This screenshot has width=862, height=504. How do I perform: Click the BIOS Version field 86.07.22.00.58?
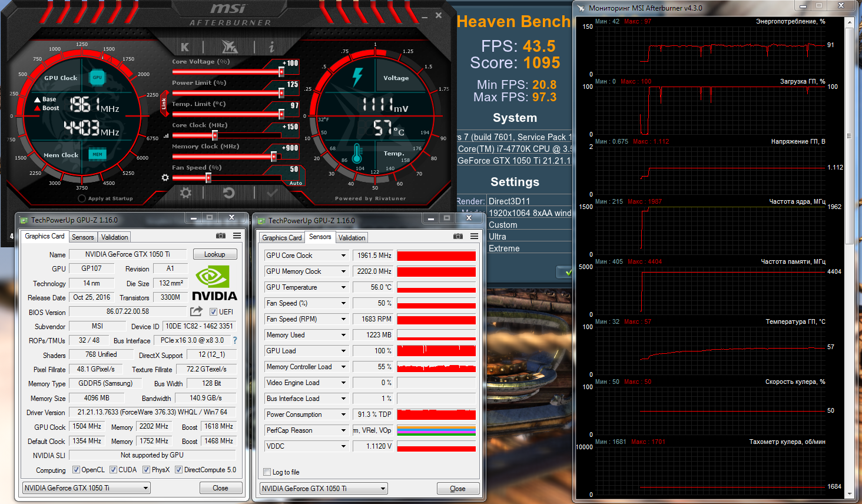(x=128, y=311)
